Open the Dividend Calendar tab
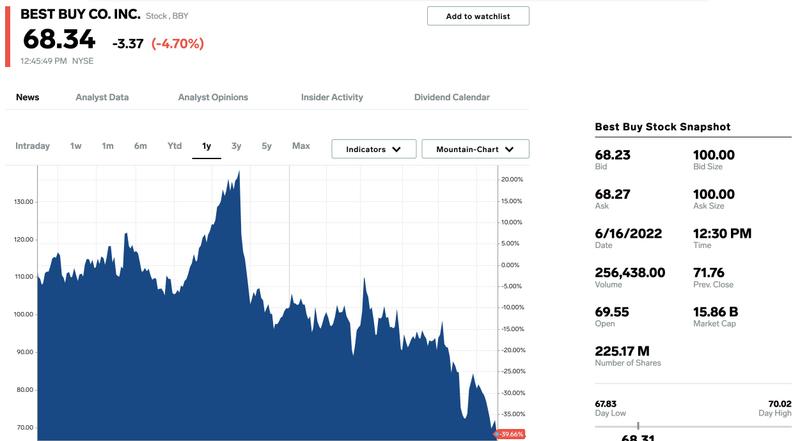 452,97
